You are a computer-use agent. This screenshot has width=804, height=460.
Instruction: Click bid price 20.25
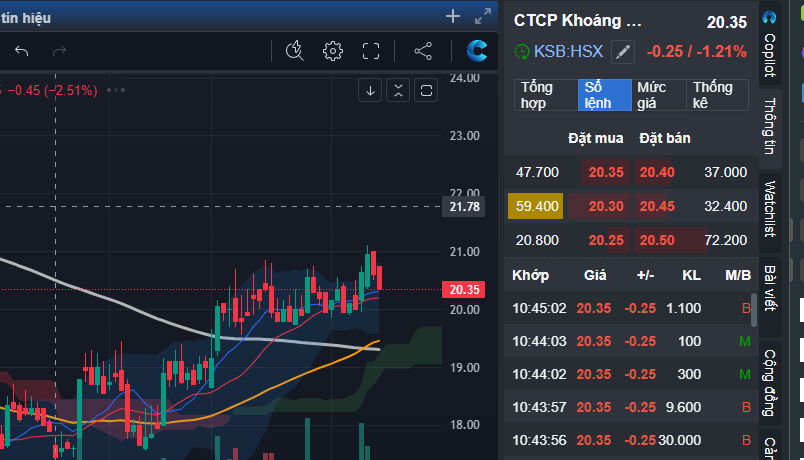pyautogui.click(x=606, y=240)
